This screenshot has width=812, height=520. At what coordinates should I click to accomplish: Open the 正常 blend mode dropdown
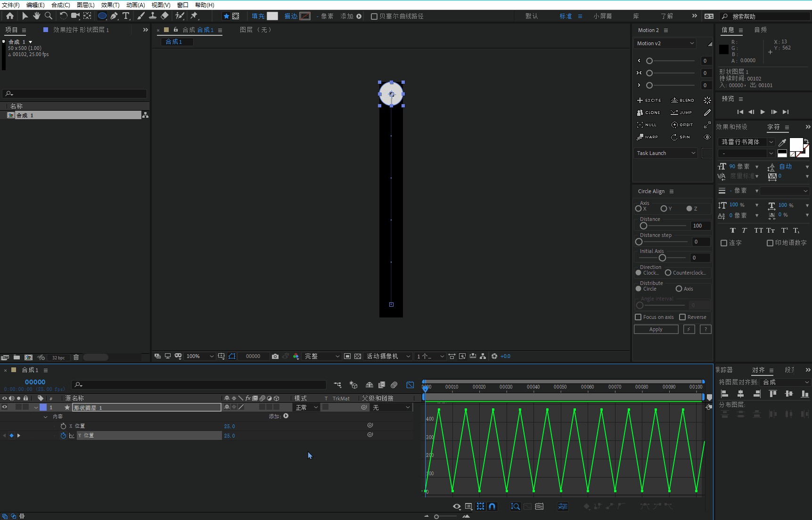click(x=306, y=407)
